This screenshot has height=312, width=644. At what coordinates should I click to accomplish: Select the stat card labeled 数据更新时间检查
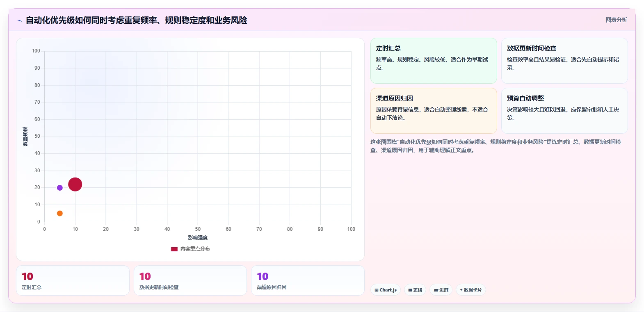(190, 280)
